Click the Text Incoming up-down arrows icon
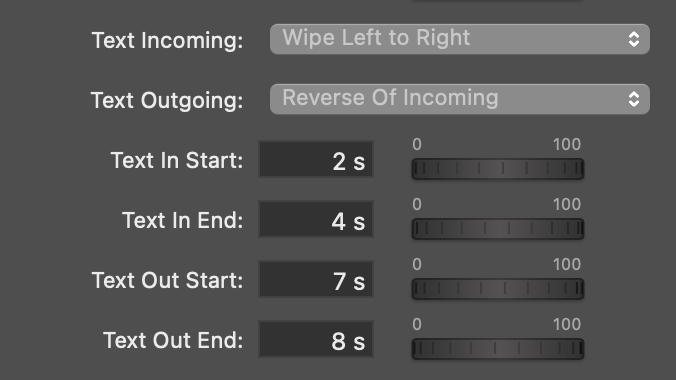 coord(633,39)
